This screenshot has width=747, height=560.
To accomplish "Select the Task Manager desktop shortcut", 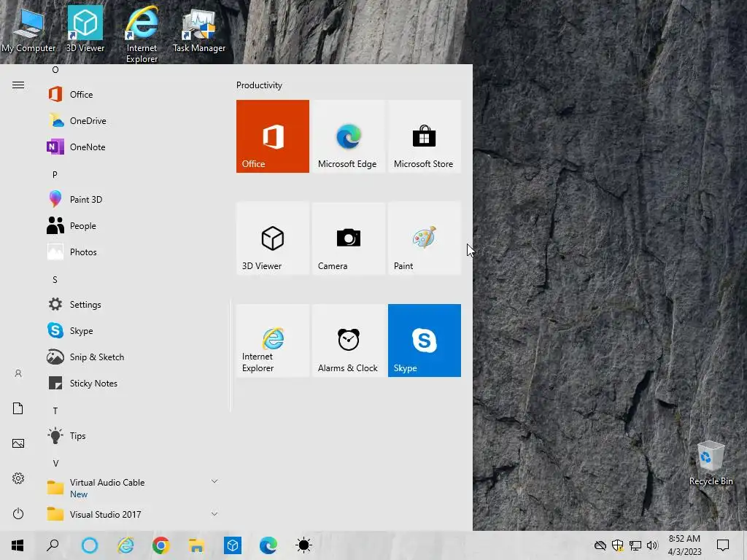I will [199, 29].
